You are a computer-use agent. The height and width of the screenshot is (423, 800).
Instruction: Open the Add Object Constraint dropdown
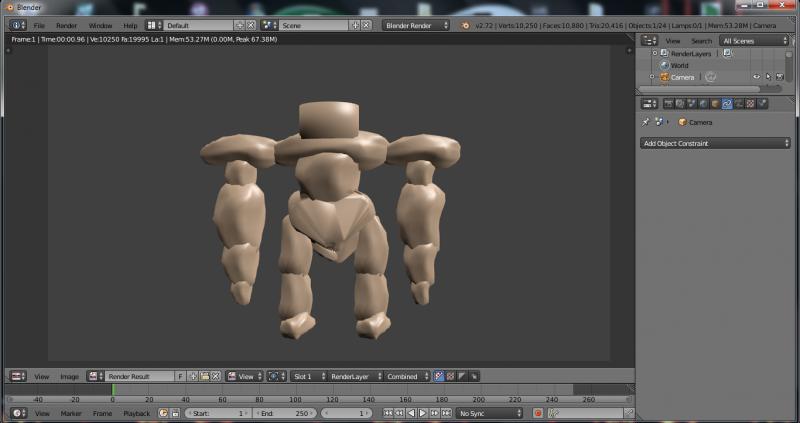715,144
